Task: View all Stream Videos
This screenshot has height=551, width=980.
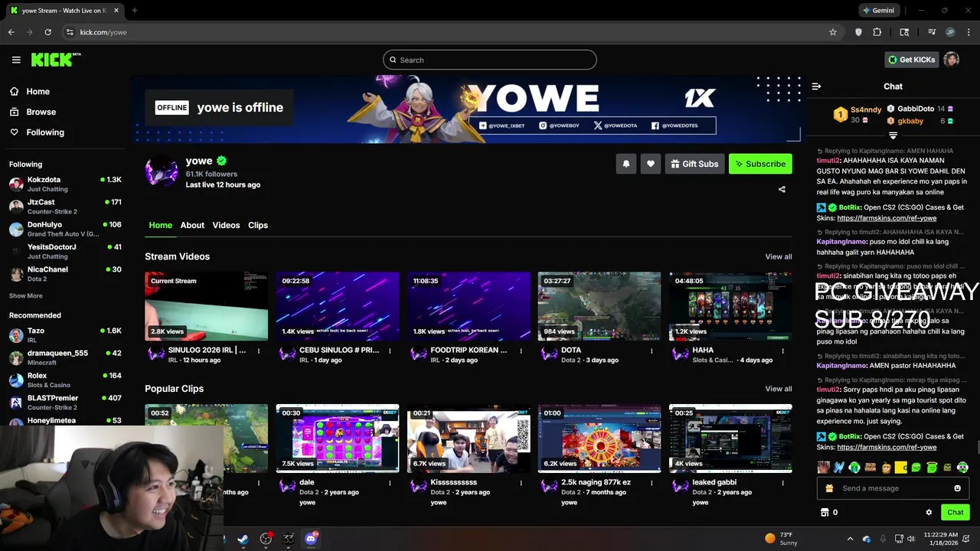Action: click(x=779, y=256)
